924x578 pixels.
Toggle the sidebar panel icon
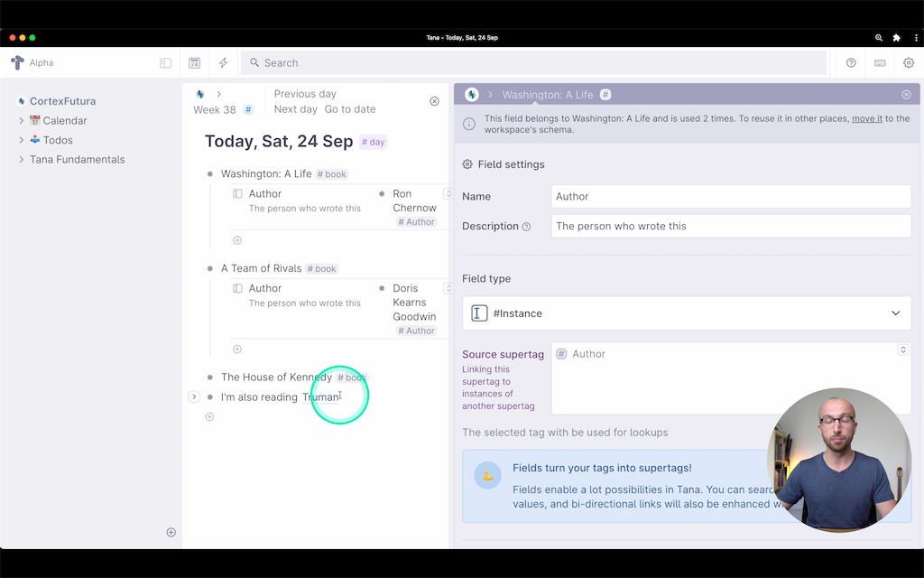166,63
